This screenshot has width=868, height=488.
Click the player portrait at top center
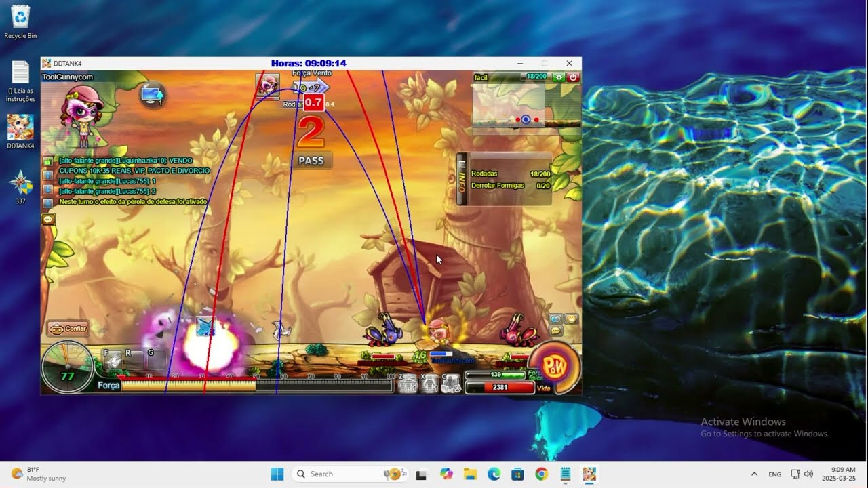[x=267, y=85]
